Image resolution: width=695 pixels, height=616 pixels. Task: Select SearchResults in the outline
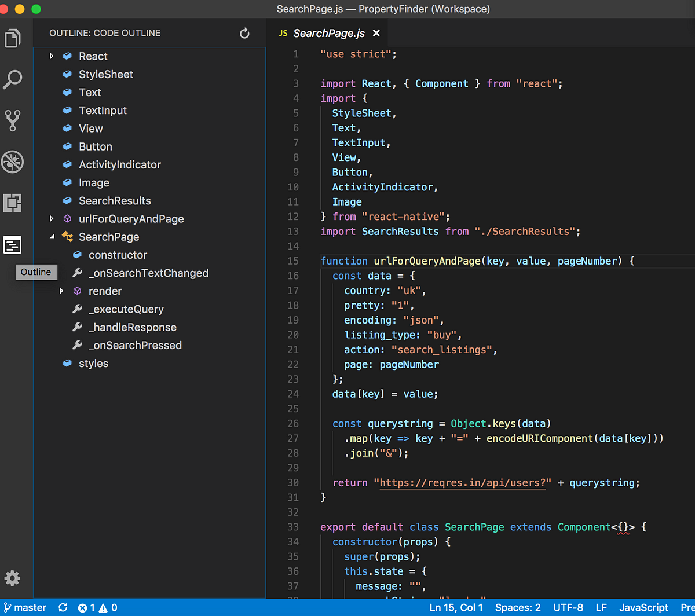tap(115, 201)
